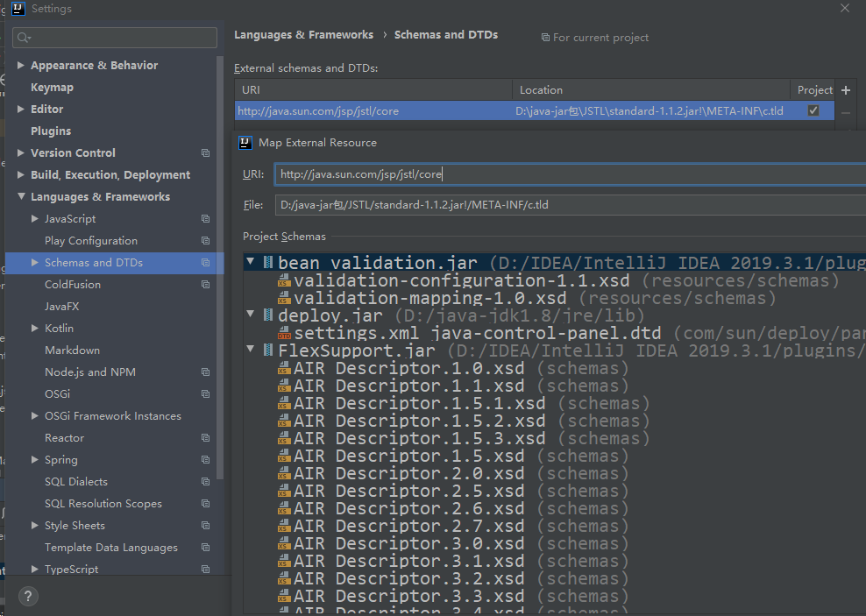Viewport: 866px width, 616px height.
Task: Click the search magnifier icon in settings
Action: click(24, 38)
